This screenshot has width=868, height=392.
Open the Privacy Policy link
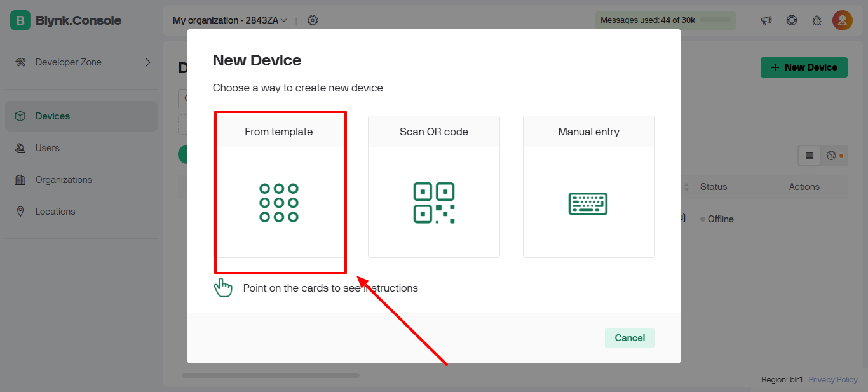pyautogui.click(x=833, y=380)
